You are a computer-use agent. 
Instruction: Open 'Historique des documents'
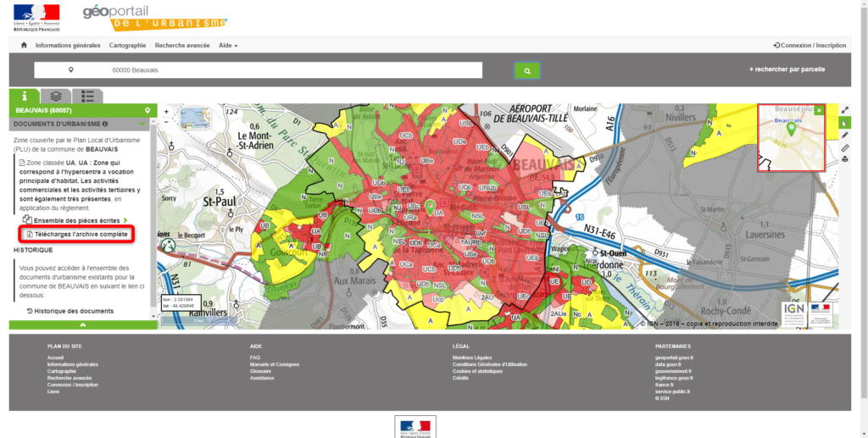[70, 312]
